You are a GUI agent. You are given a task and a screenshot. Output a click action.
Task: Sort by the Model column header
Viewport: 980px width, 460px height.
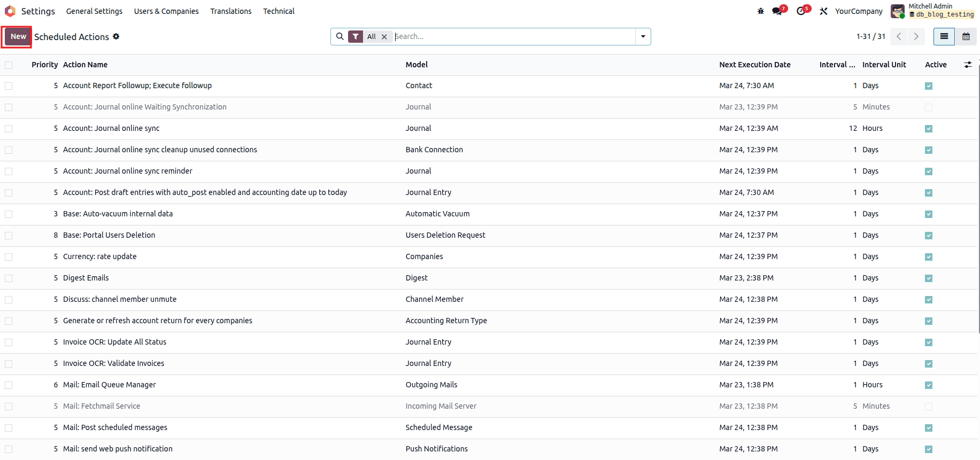[x=416, y=65]
